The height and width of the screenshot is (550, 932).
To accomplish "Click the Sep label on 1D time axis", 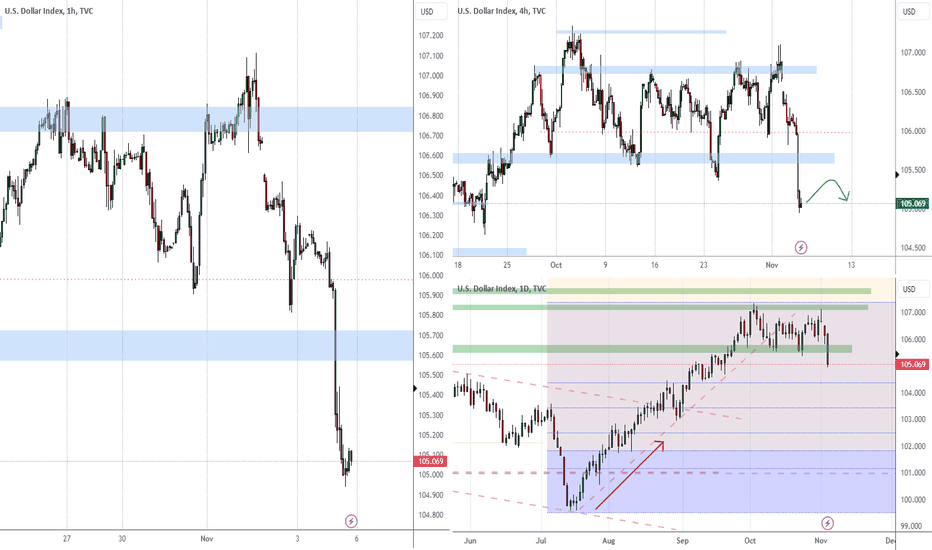I will (682, 540).
